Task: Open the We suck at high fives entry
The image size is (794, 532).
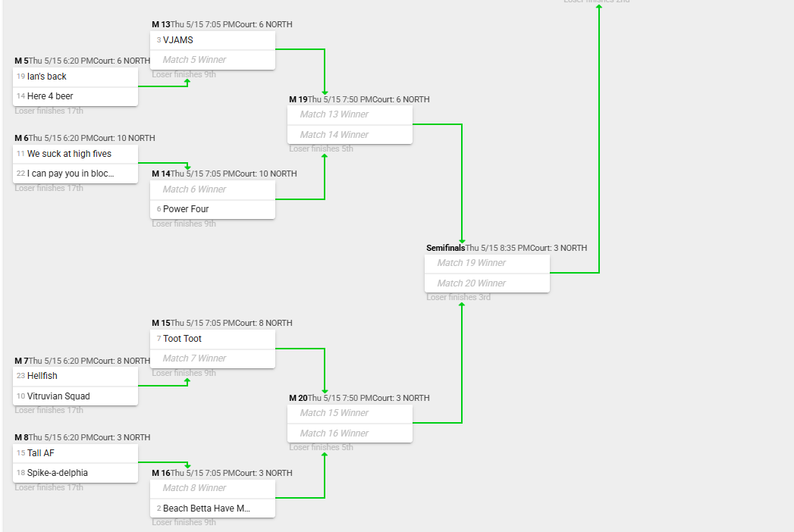Action: [x=75, y=154]
